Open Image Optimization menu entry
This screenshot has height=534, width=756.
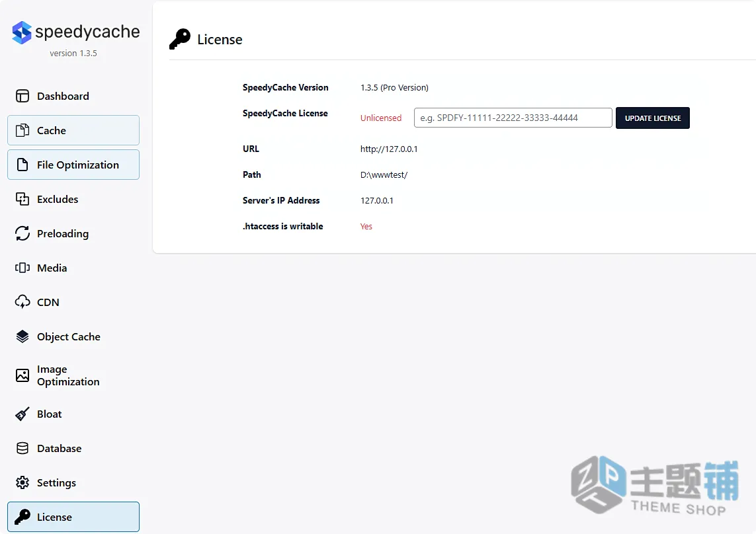73,375
